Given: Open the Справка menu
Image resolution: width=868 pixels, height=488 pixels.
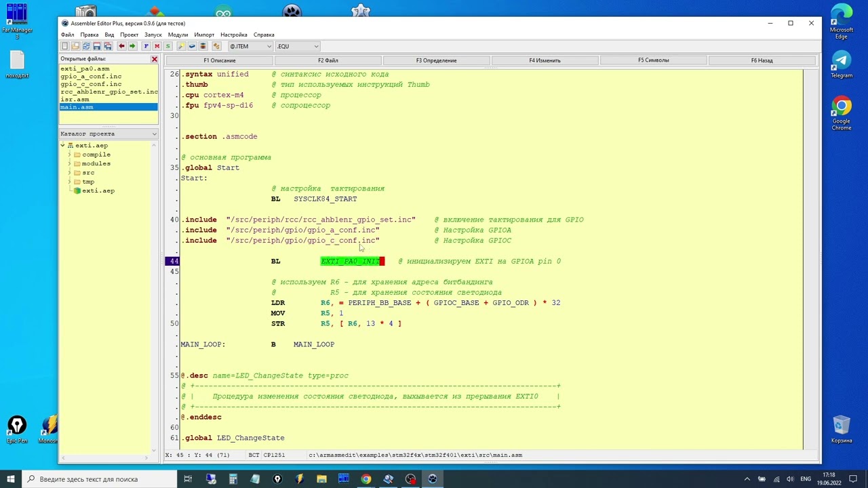Looking at the screenshot, I should [264, 35].
